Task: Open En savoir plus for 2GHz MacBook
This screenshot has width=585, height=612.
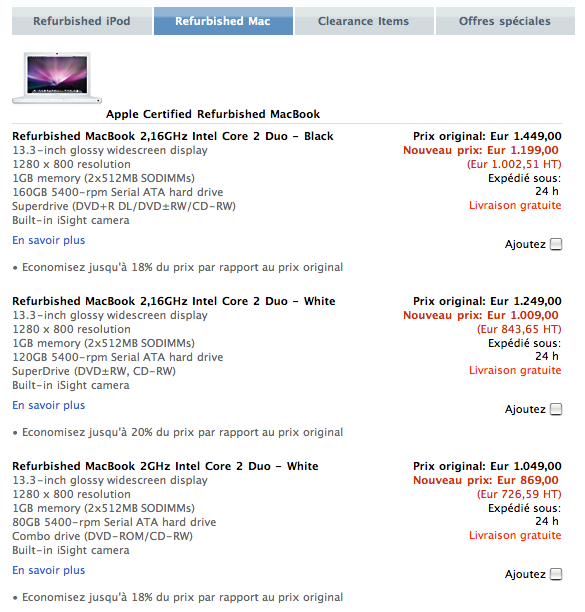Action: click(x=49, y=571)
